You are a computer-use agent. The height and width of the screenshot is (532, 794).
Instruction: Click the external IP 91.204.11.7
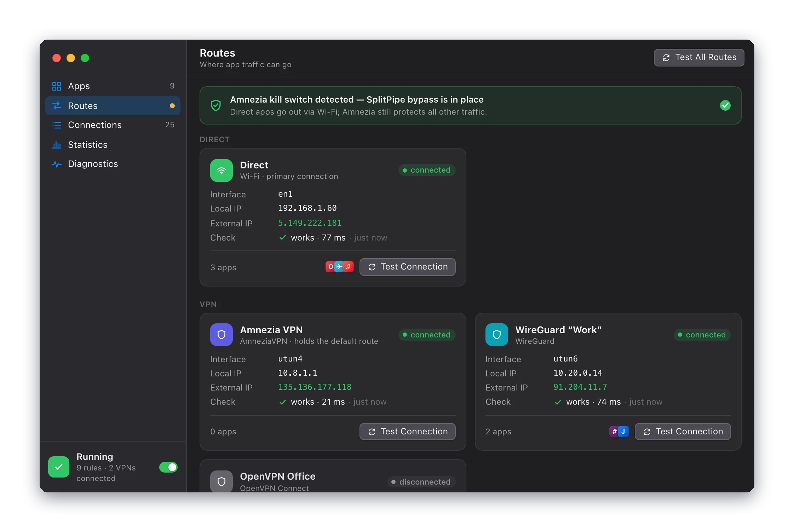pyautogui.click(x=580, y=387)
